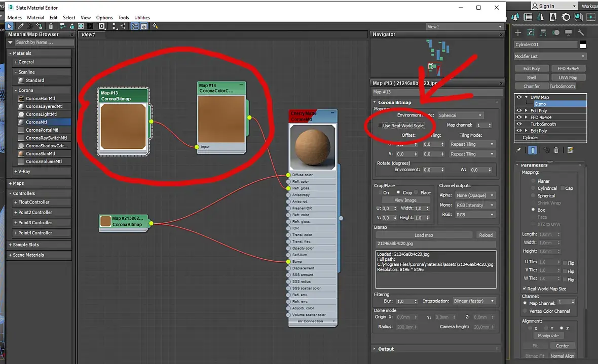Viewport: 598px width, 364px height.
Task: Click the Cylinder001 object color swatch
Action: pos(583,45)
